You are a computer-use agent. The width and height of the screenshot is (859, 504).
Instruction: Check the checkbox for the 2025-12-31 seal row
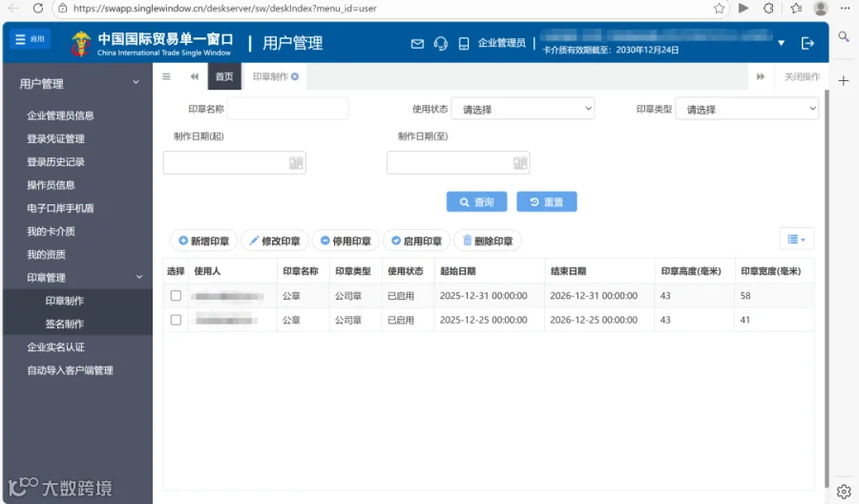pyautogui.click(x=176, y=295)
